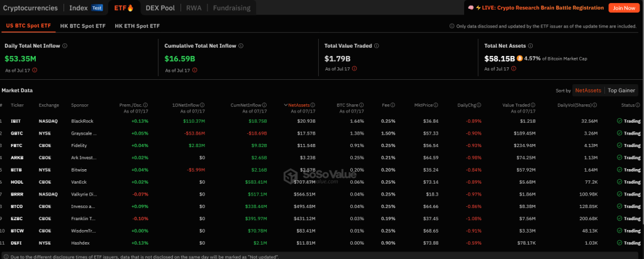This screenshot has width=644, height=259.
Task: Click info icon on MktPrice column header
Action: tap(436, 105)
